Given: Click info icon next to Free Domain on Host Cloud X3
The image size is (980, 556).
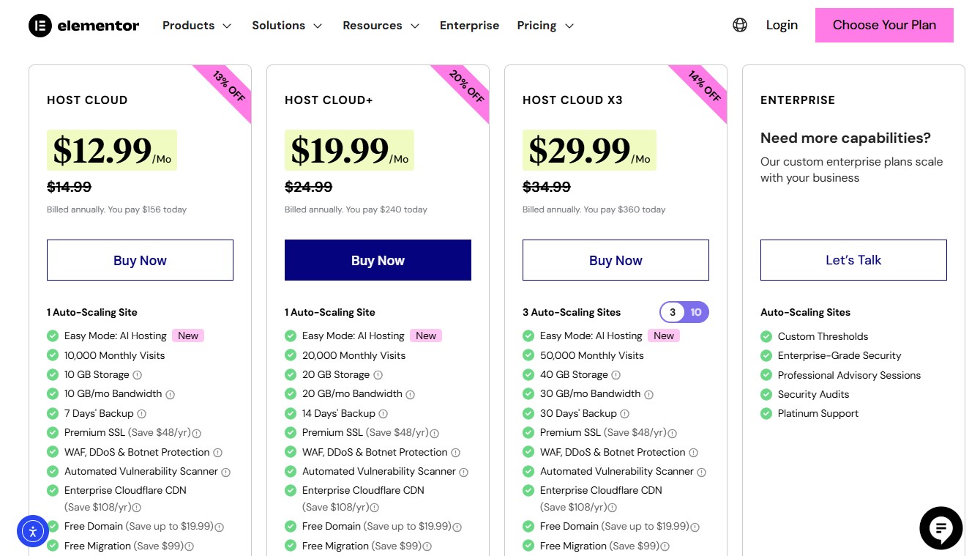Looking at the screenshot, I should tap(695, 526).
